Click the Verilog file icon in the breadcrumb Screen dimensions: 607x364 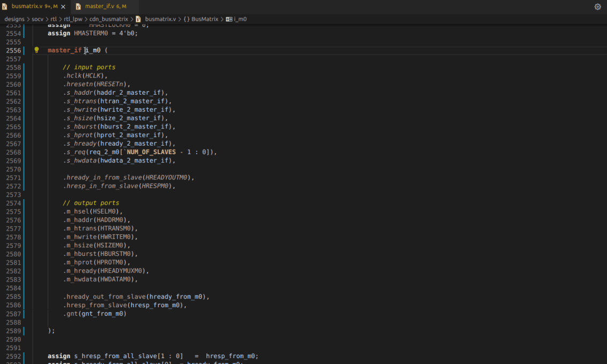point(138,19)
